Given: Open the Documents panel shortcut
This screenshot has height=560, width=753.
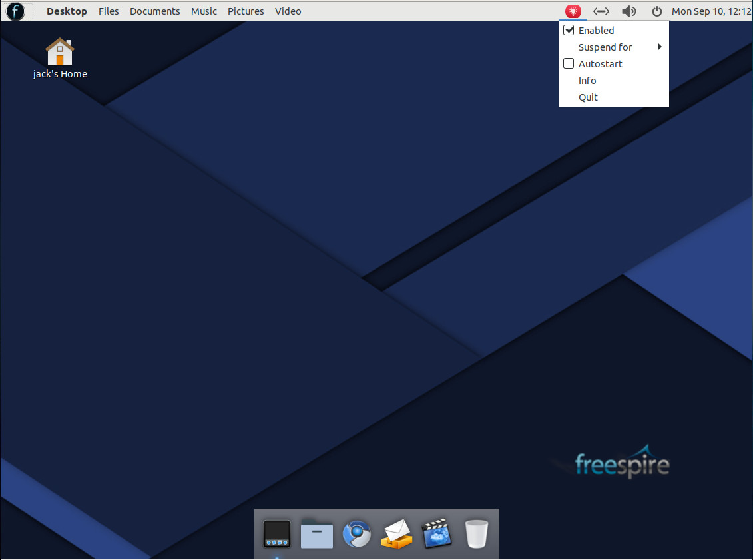Looking at the screenshot, I should coord(154,11).
